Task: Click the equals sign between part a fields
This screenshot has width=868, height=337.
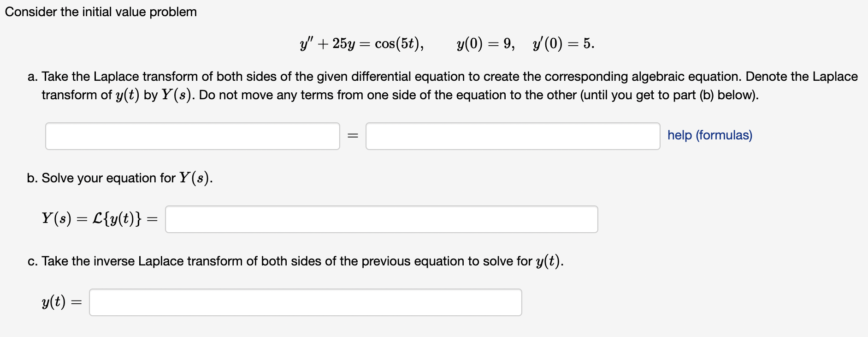Action: tap(353, 136)
